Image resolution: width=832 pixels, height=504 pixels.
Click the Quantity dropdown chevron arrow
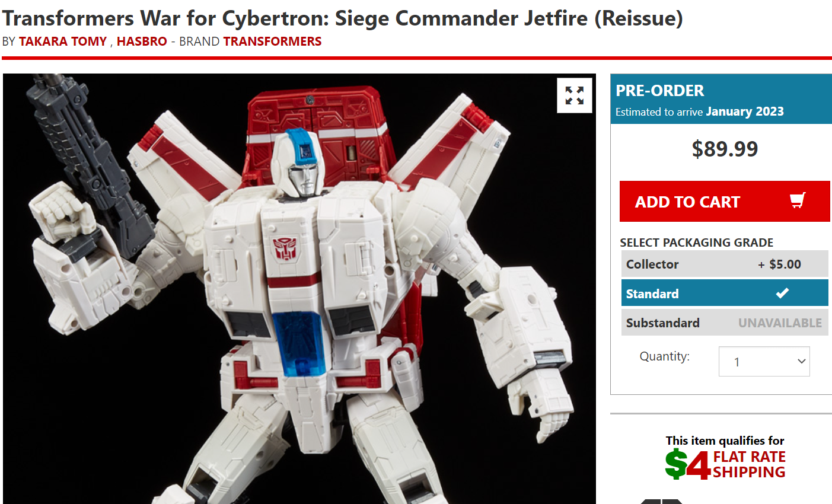pyautogui.click(x=801, y=362)
